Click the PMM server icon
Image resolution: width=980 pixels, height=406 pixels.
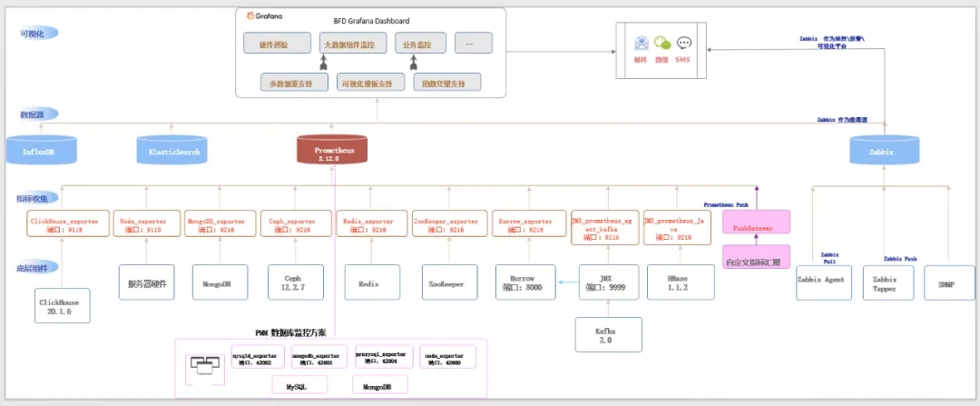(204, 364)
